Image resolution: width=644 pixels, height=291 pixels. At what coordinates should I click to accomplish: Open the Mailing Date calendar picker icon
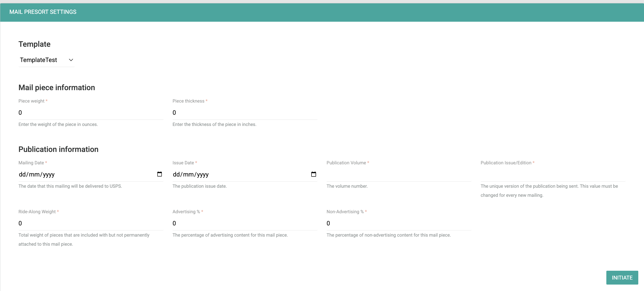click(x=159, y=174)
